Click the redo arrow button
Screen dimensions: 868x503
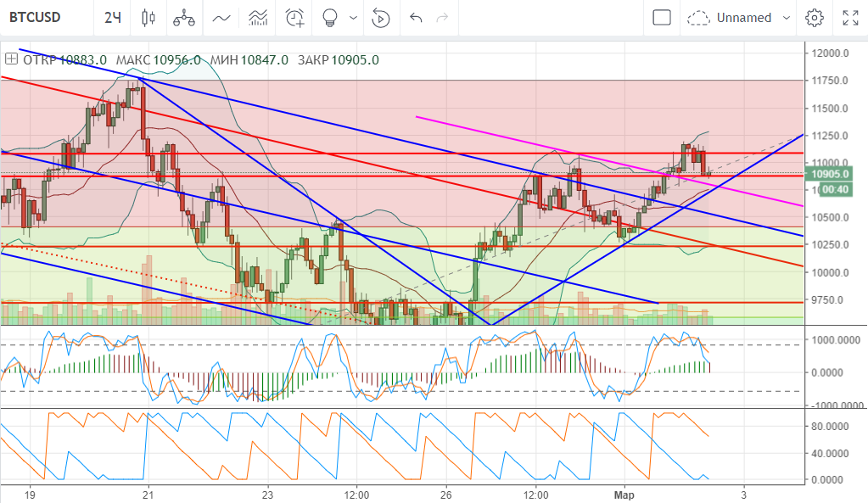pos(441,18)
